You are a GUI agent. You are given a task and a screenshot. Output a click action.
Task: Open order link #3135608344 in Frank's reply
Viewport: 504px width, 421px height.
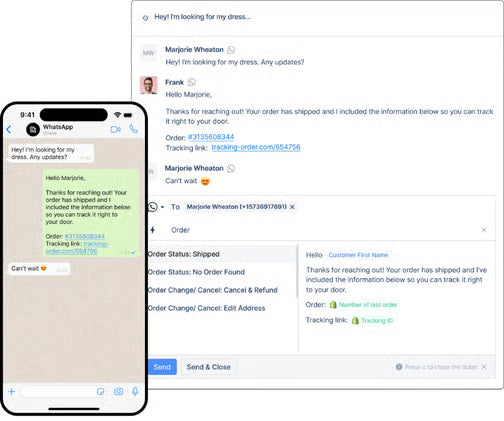211,137
